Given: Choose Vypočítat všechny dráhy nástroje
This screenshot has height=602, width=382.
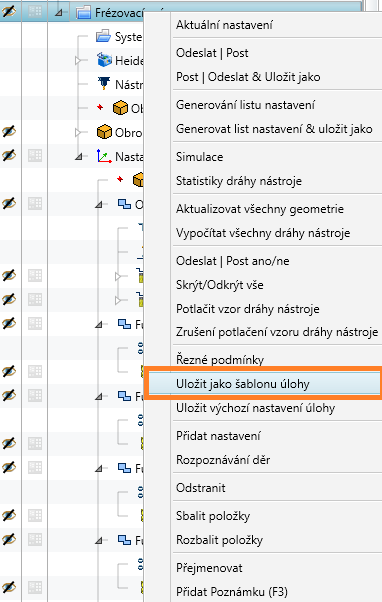Looking at the screenshot, I should pos(263,233).
